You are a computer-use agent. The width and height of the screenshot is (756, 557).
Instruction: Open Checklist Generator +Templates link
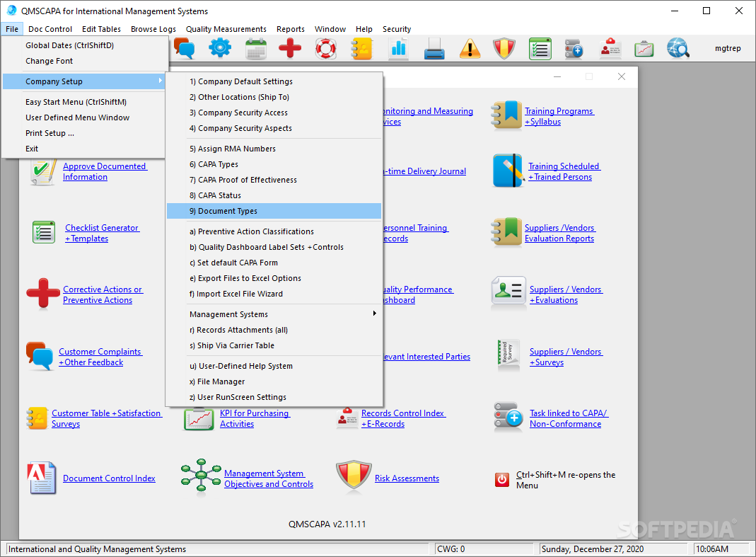pyautogui.click(x=103, y=233)
